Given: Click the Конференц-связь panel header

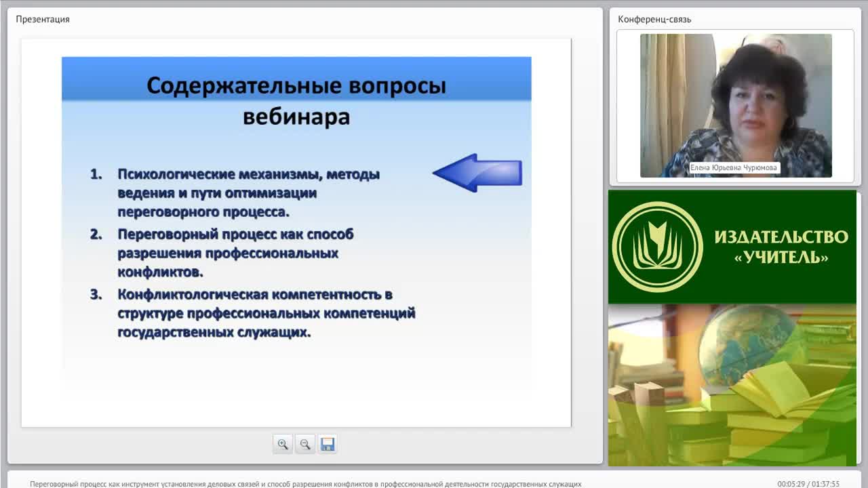Looking at the screenshot, I should tap(654, 19).
